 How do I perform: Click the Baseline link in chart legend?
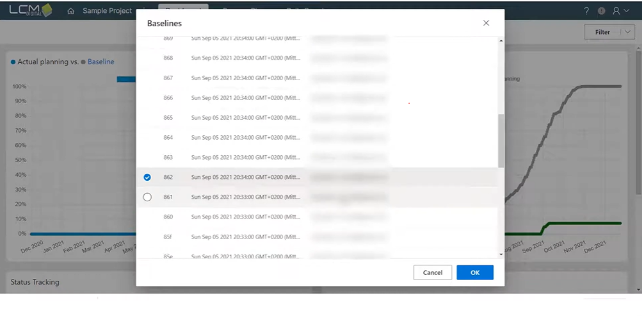tap(101, 62)
